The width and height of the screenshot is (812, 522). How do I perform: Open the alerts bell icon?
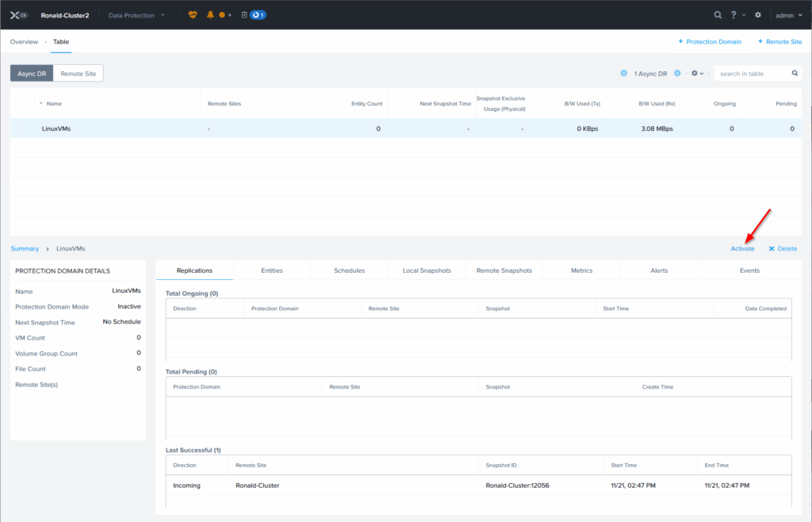[x=211, y=14]
